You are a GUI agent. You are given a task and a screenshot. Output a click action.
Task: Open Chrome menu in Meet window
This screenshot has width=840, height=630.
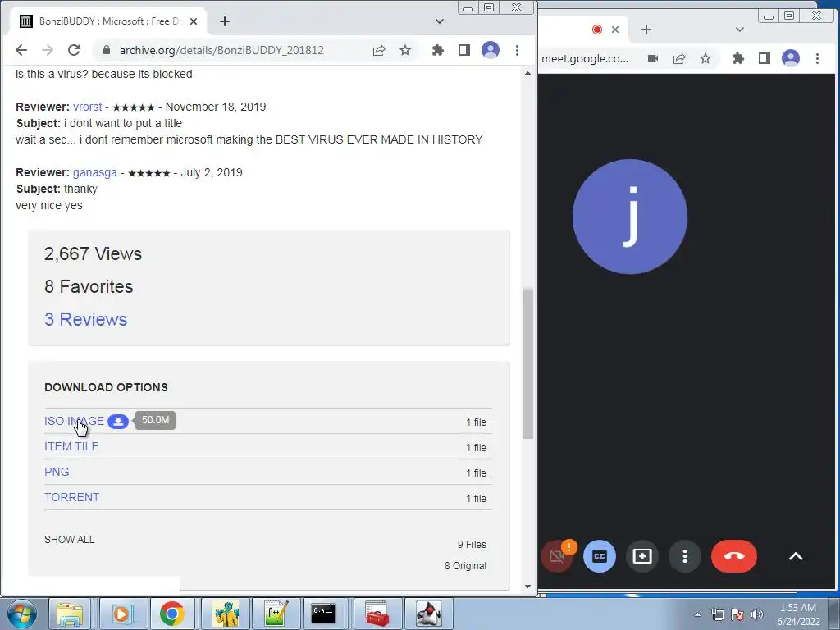pos(817,58)
